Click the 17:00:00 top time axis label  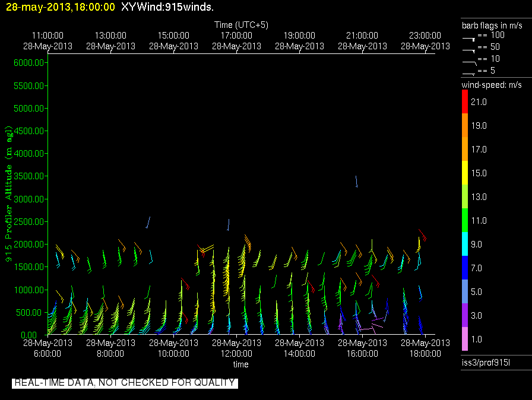(236, 36)
